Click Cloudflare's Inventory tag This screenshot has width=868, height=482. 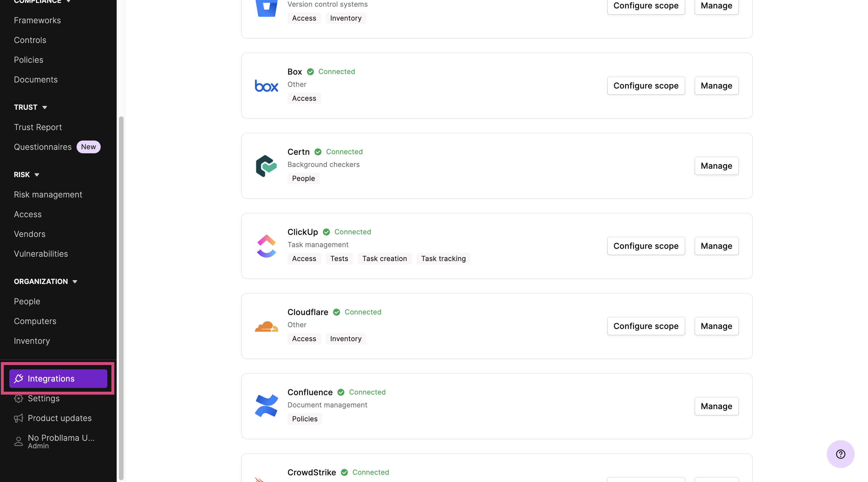click(346, 339)
